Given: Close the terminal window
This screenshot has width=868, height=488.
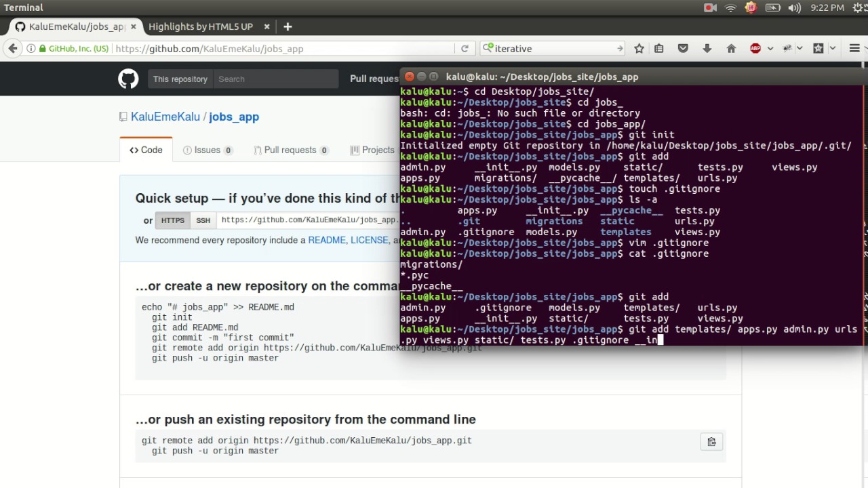Looking at the screenshot, I should tap(409, 77).
